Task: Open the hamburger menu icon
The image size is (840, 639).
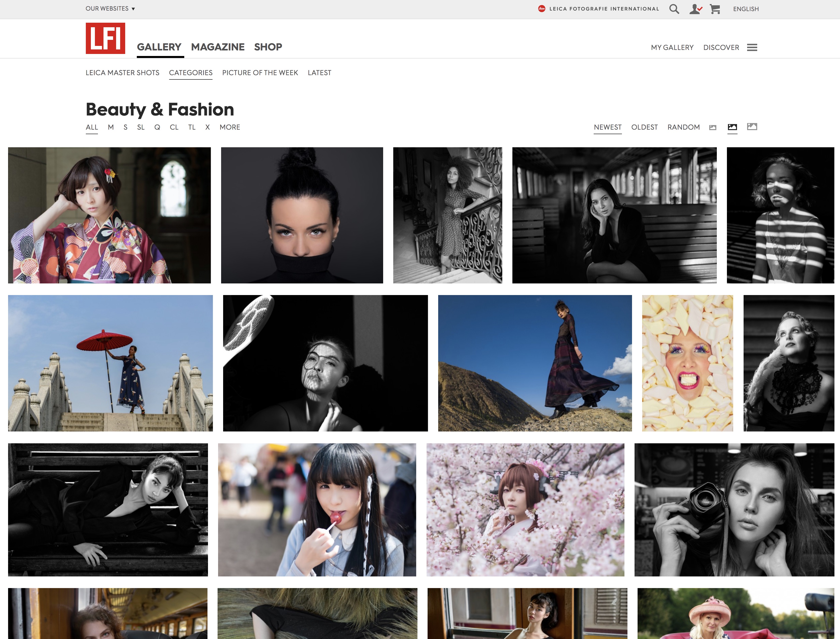Action: pos(752,48)
